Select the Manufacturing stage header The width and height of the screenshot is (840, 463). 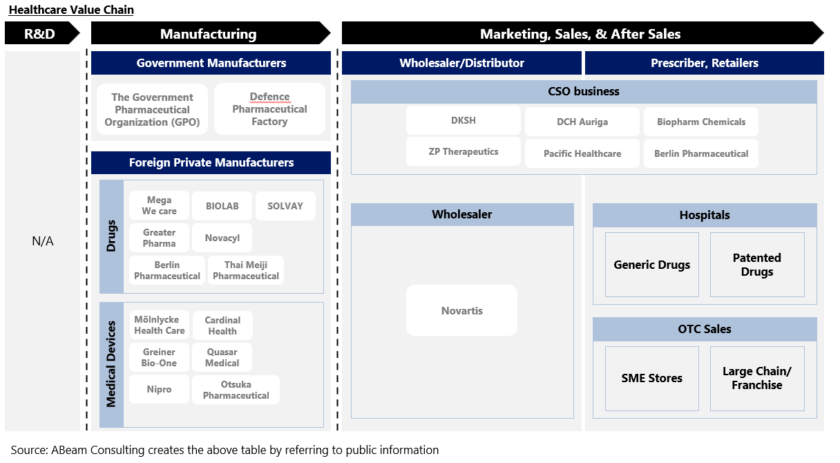(x=208, y=34)
